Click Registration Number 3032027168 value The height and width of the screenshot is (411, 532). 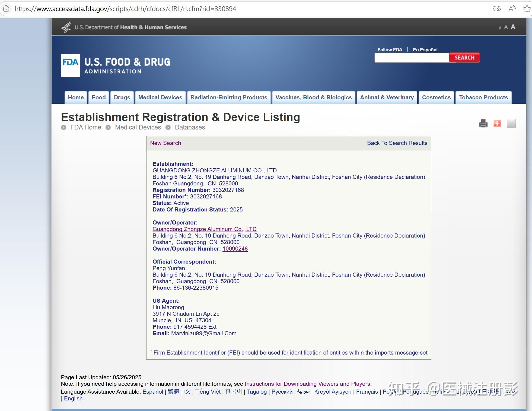[x=228, y=190]
